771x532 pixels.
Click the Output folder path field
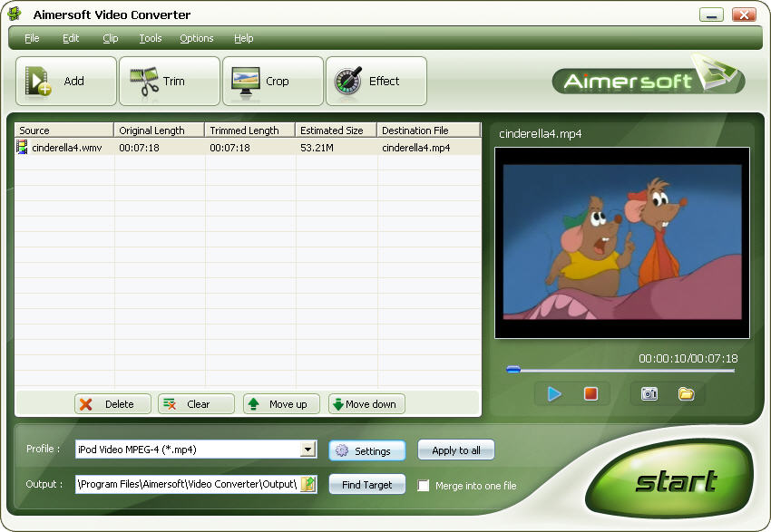pyautogui.click(x=187, y=484)
